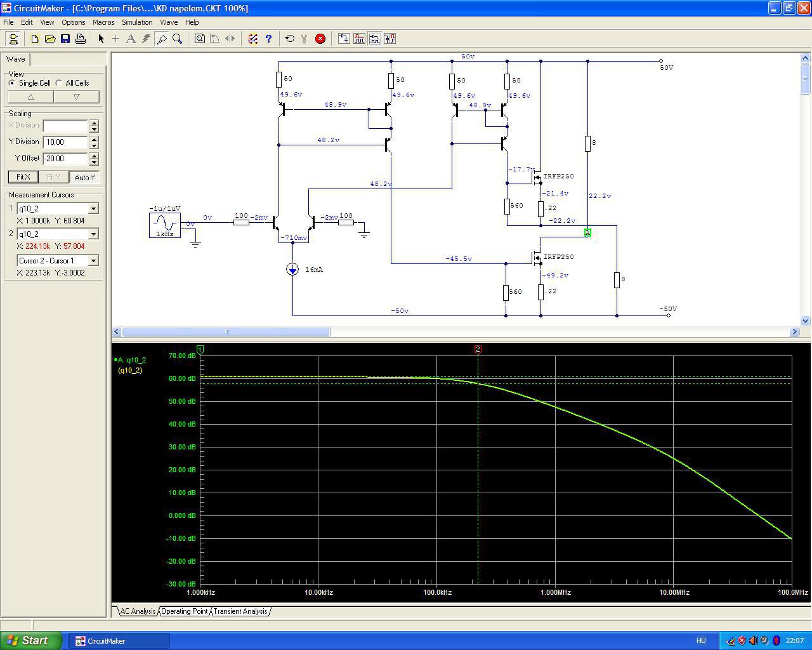
Task: Click the Save file toolbar icon
Action: 65,39
